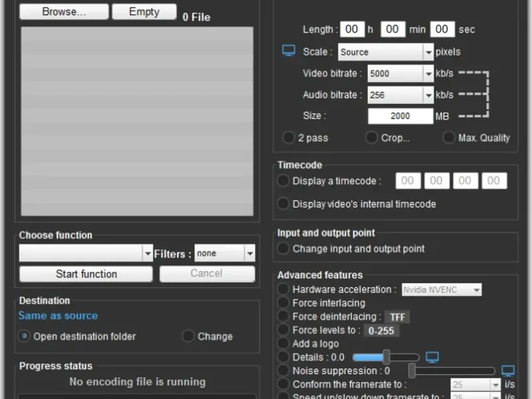This screenshot has width=532, height=399.
Task: Enable Force interlacing
Action: 283,303
